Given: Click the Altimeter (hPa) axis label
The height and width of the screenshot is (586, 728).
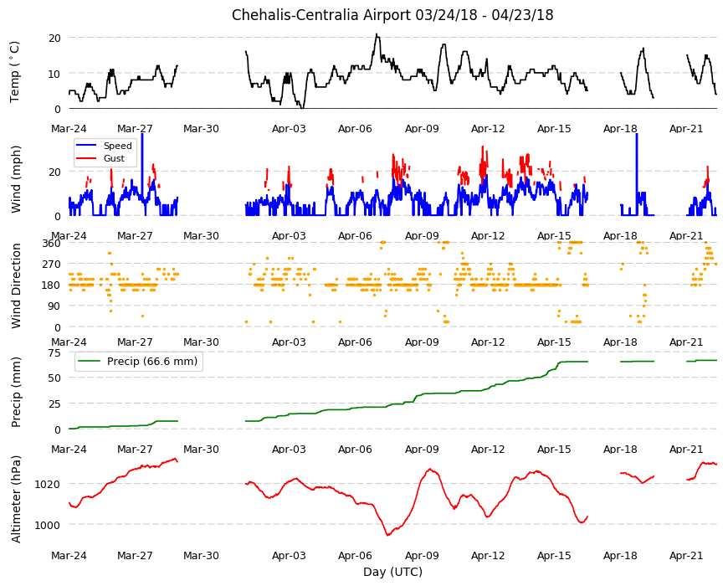Looking at the screenshot, I should pyautogui.click(x=16, y=499).
